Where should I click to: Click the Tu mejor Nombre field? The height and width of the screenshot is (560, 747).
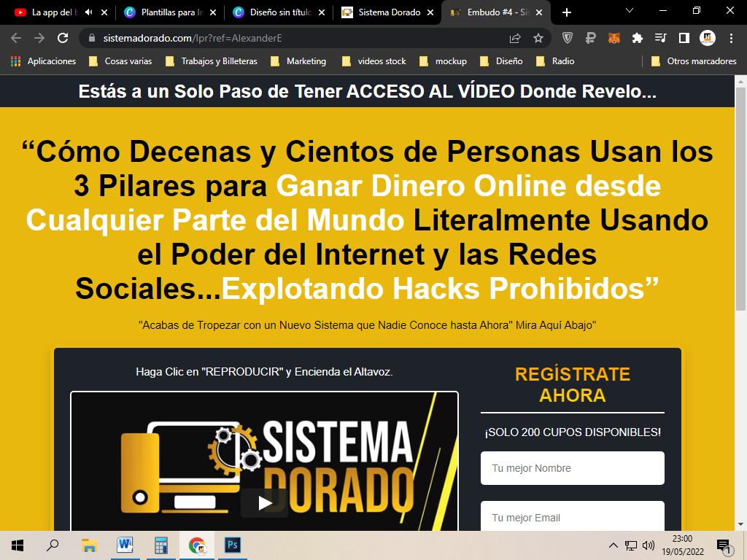tap(572, 468)
